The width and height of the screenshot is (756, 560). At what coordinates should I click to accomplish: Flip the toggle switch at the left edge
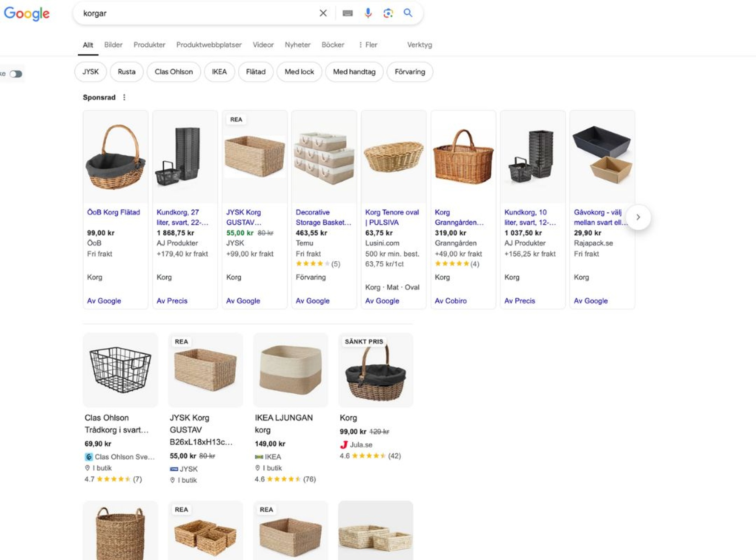[x=16, y=74]
